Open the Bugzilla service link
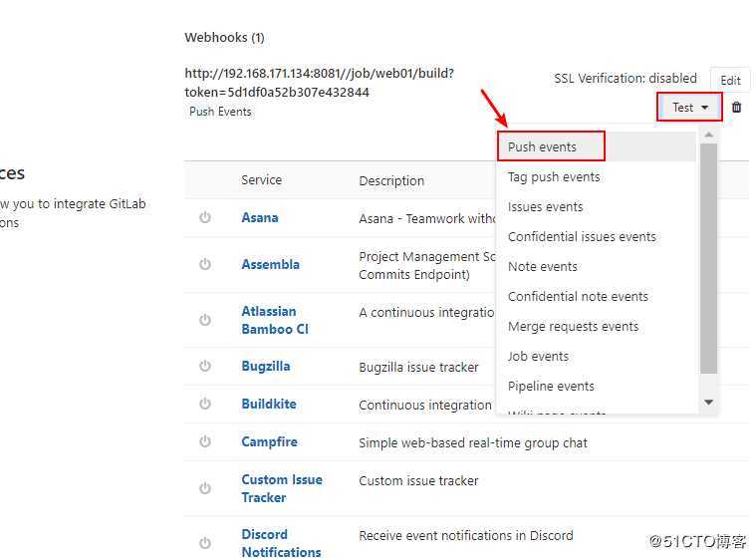This screenshot has width=756, height=558. 266,366
